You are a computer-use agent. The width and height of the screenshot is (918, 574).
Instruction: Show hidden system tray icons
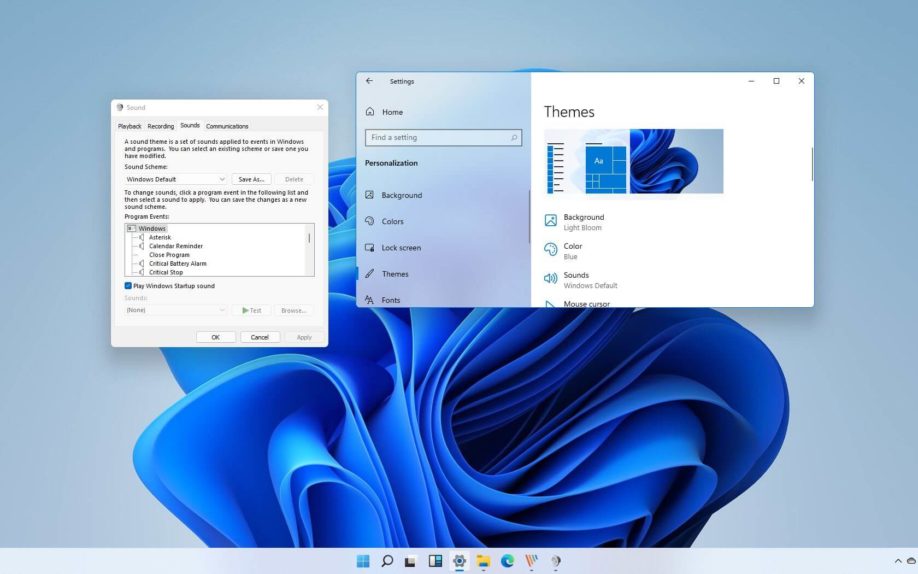(898, 561)
